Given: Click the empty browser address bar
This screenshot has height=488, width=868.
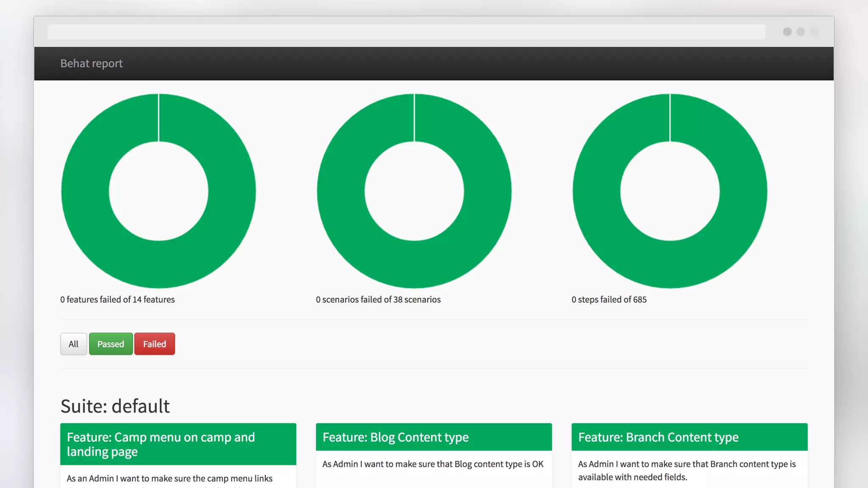Looking at the screenshot, I should tap(406, 32).
